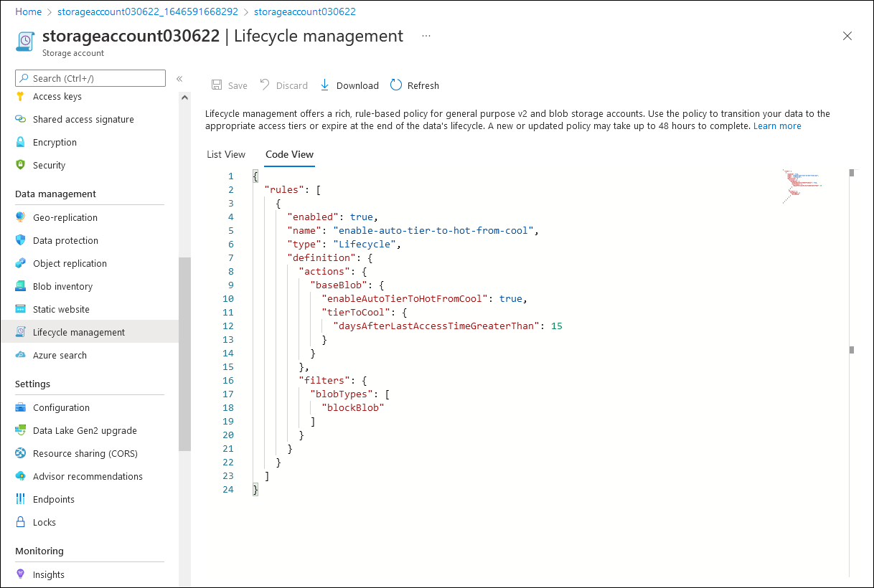The image size is (874, 588).
Task: Click the Advisor recommendations icon
Action: 20,477
